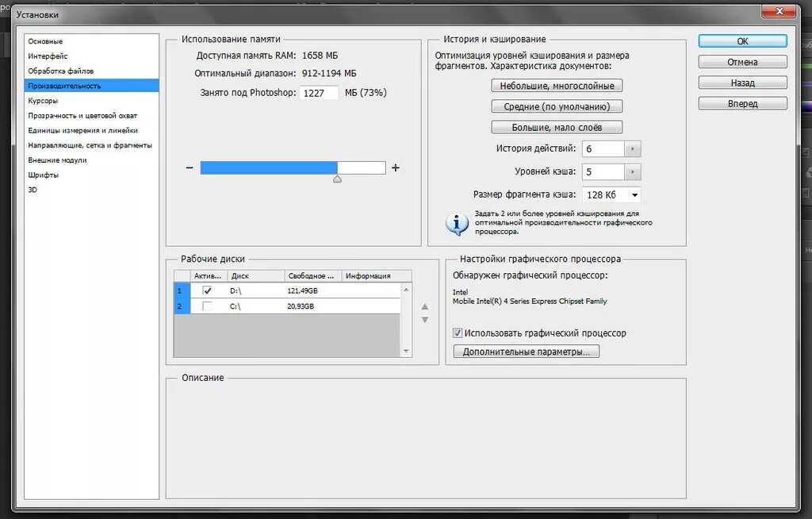The width and height of the screenshot is (812, 519).
Task: Uncheck the D:\ scratch disk checkbox
Action: [x=207, y=291]
